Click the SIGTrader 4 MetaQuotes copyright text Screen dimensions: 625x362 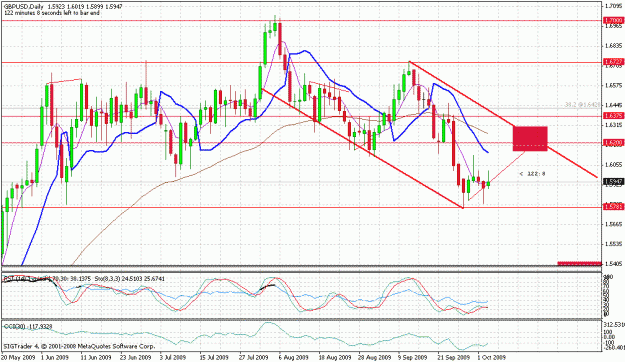point(79,346)
